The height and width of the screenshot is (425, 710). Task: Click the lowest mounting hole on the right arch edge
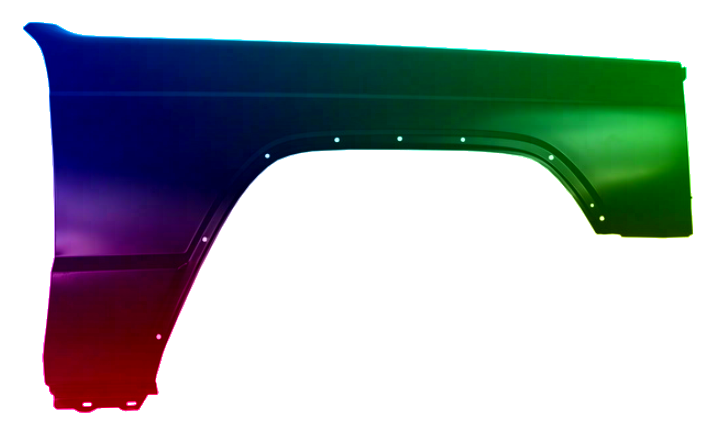click(x=602, y=217)
